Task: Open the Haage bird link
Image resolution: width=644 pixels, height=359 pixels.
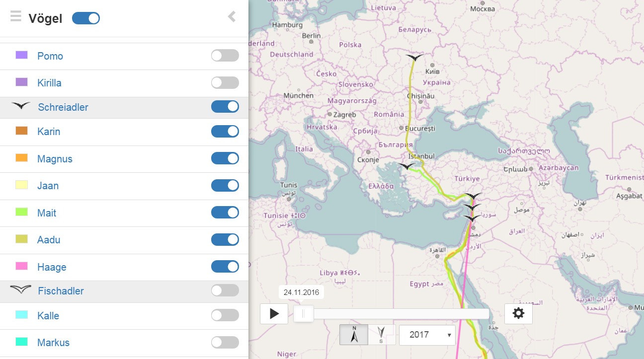Action: 52,267
